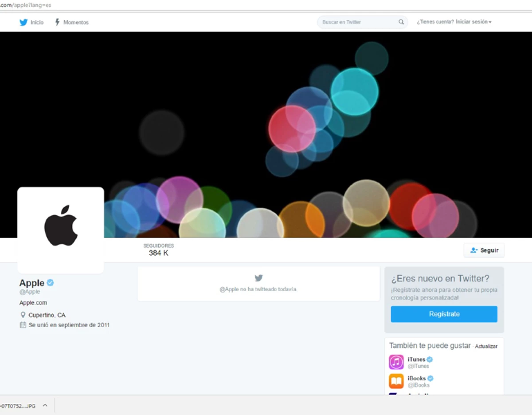
Task: Click the iBooks avatar icon
Action: pos(396,381)
